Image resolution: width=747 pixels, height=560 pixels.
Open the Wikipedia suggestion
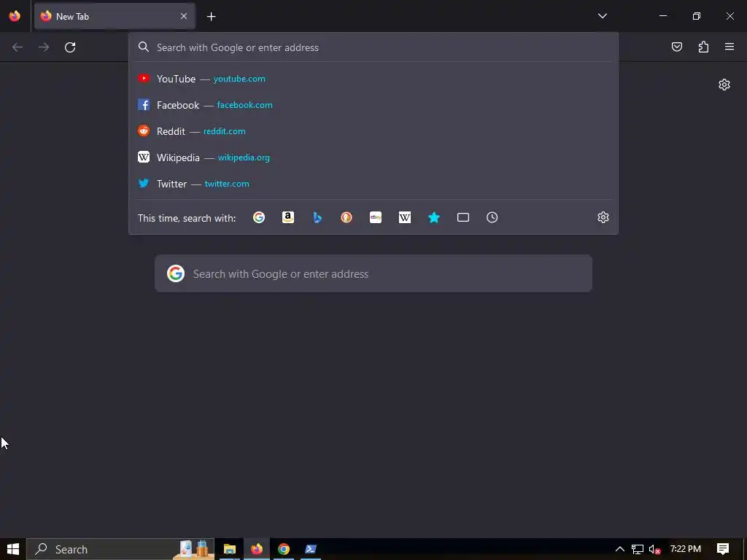(x=373, y=157)
